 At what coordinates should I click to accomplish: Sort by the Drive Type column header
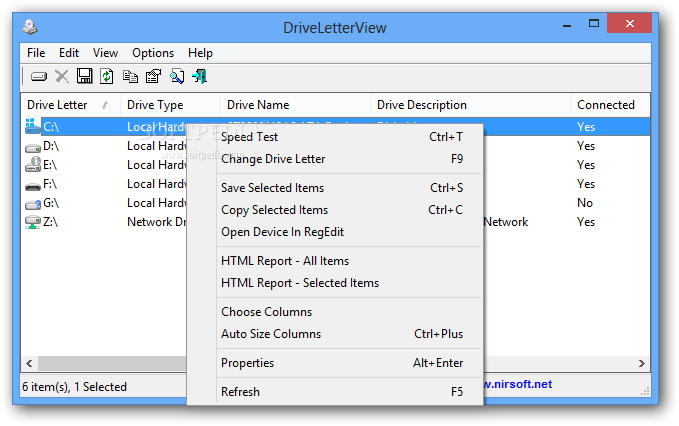(x=170, y=105)
